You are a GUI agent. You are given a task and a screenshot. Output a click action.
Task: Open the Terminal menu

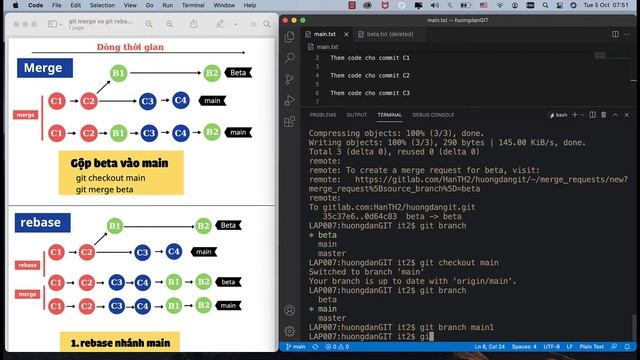193,5
